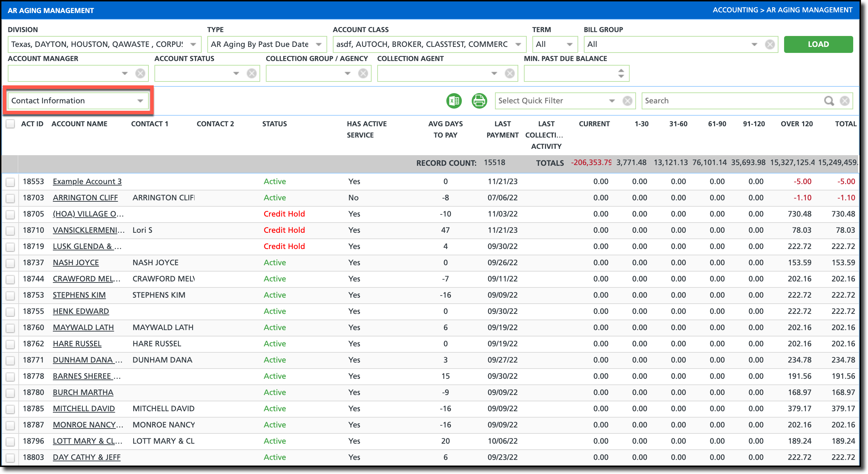868x474 pixels.
Task: Clear the Bill Group field
Action: point(770,44)
